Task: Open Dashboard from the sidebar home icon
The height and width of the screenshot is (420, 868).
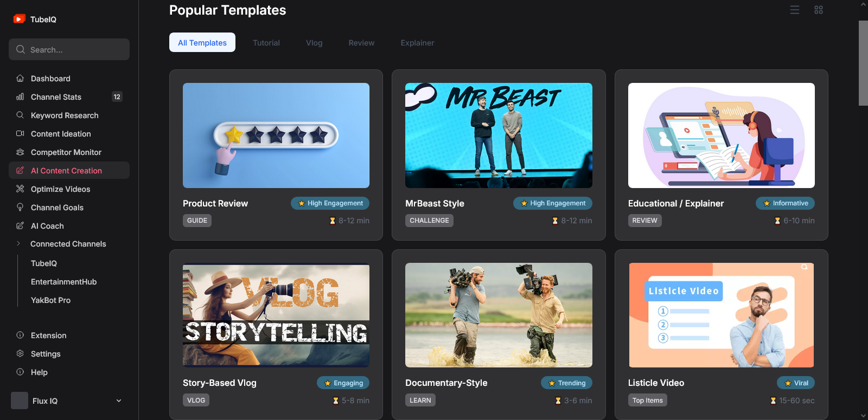Action: point(20,78)
